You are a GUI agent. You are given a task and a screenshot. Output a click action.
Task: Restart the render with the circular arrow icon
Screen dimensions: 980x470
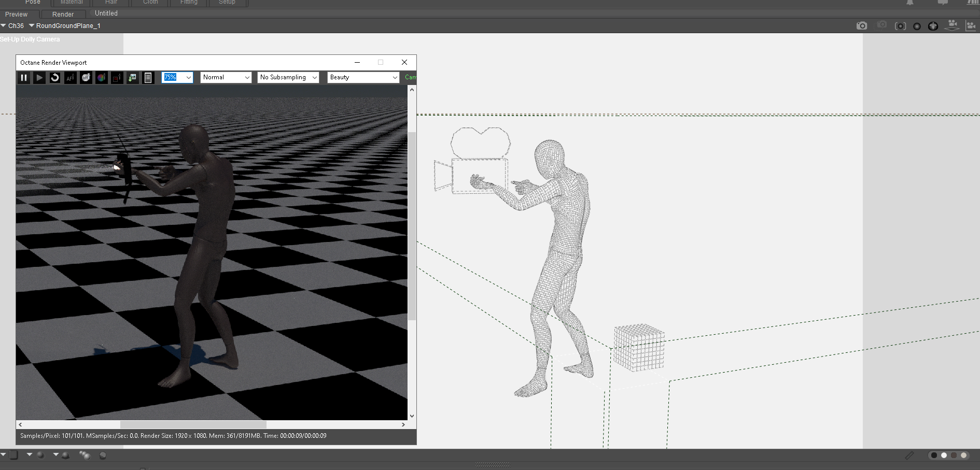click(x=55, y=78)
